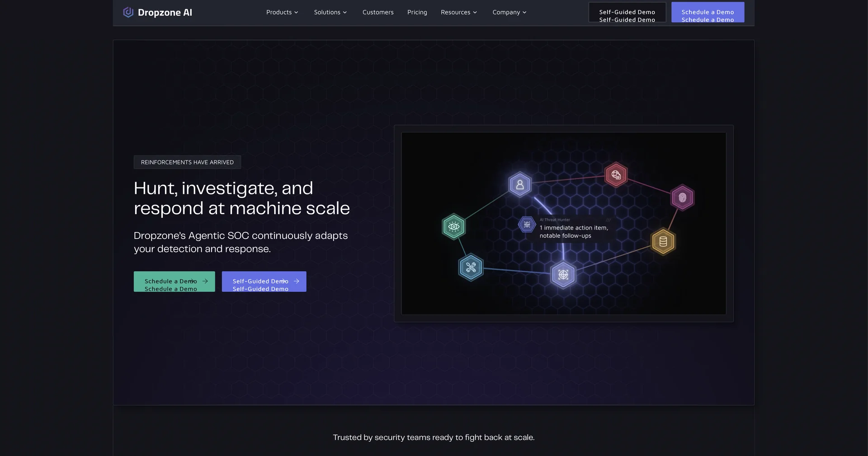Click the yellow database hexagon node
The image size is (868, 456).
point(663,241)
